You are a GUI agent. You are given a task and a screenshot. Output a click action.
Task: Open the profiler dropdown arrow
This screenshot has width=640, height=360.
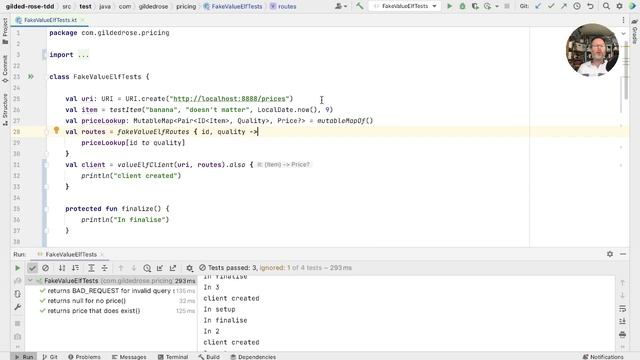point(497,7)
